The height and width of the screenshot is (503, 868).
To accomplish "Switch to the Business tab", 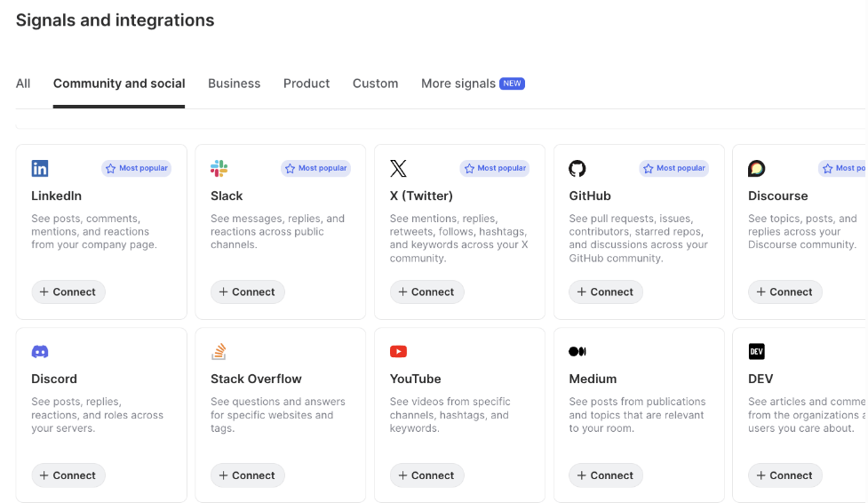I will (235, 84).
